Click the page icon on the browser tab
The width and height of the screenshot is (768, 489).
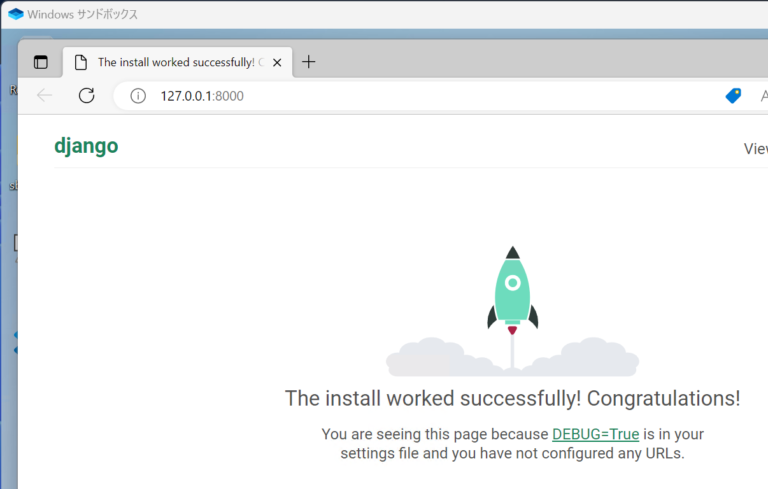[81, 62]
